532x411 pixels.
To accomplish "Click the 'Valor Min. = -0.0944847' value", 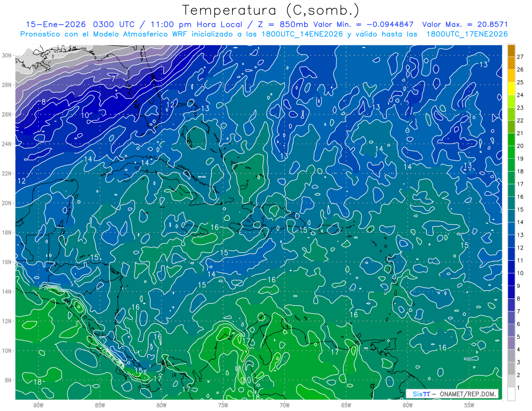I will tap(364, 24).
